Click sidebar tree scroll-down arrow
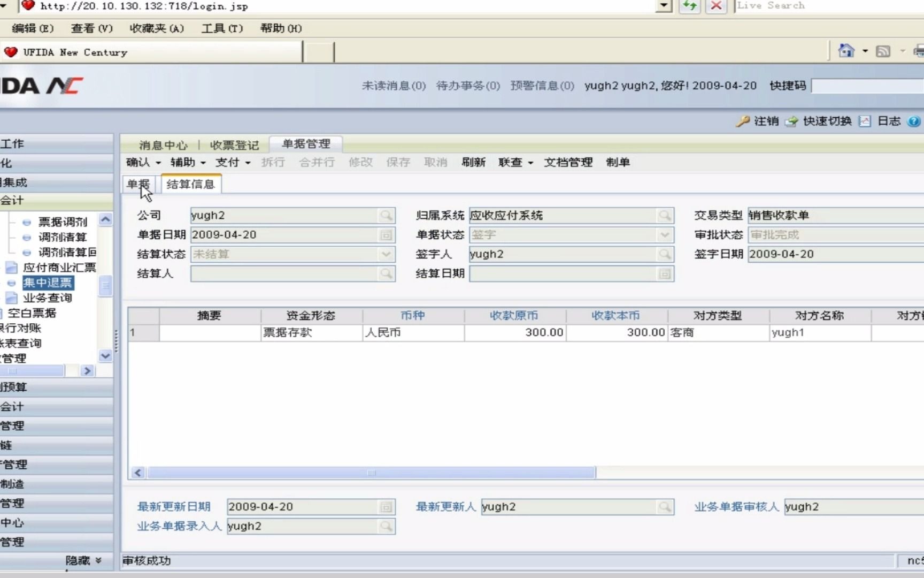 (x=105, y=356)
